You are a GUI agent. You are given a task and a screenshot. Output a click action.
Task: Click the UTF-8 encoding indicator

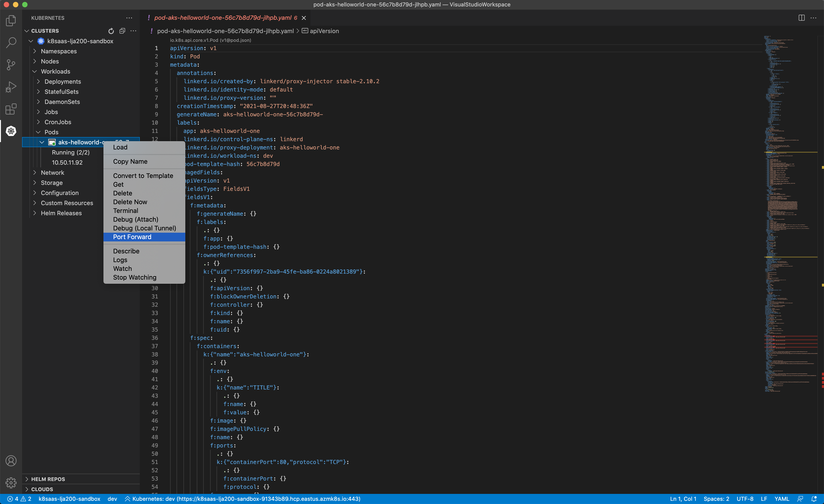[745, 499]
